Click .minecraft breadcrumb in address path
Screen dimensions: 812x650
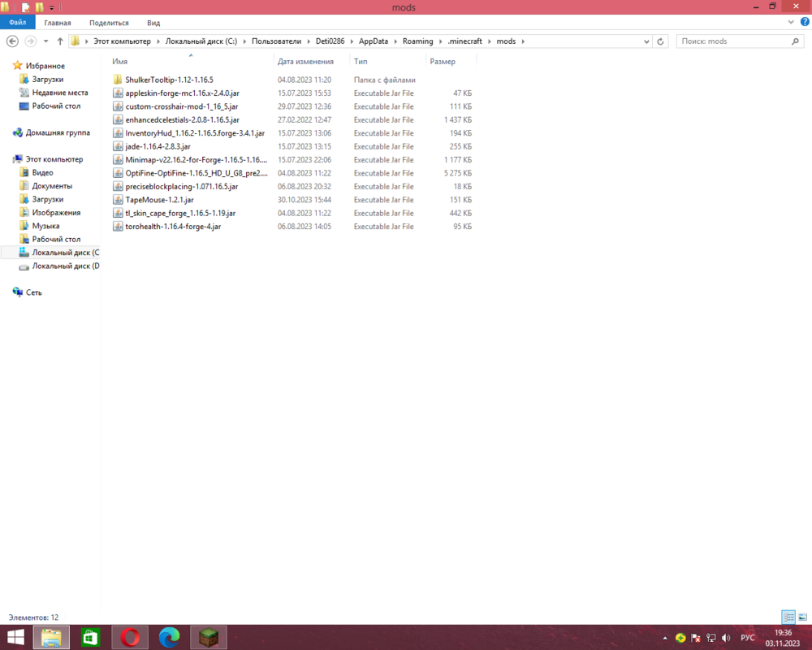(464, 41)
